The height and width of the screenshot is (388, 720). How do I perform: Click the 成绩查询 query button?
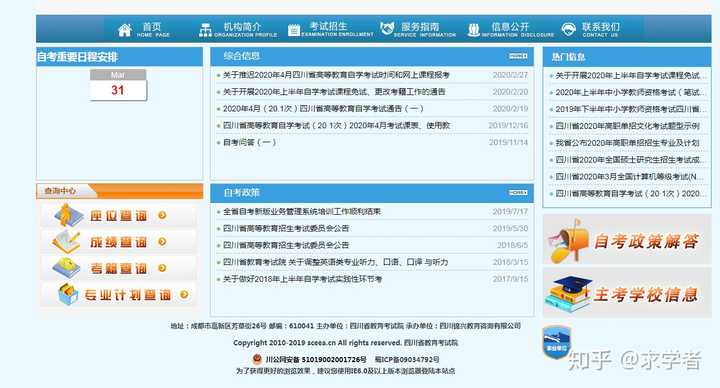coord(118,242)
